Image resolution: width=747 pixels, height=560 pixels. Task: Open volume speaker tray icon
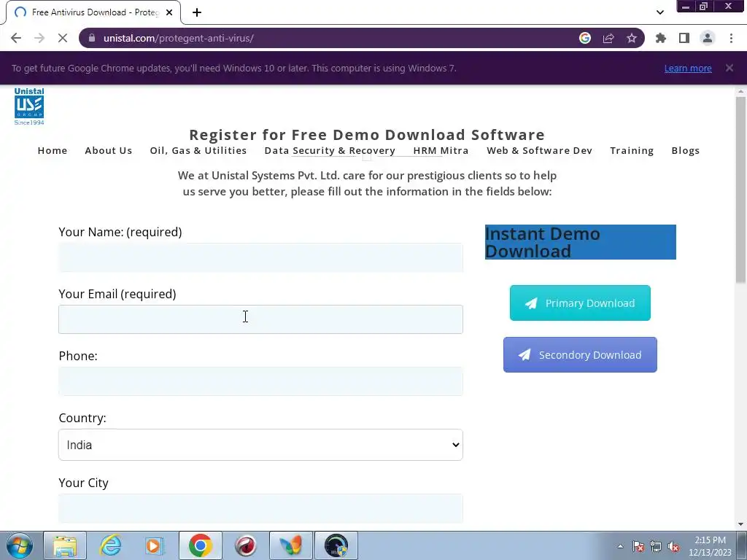tap(673, 546)
